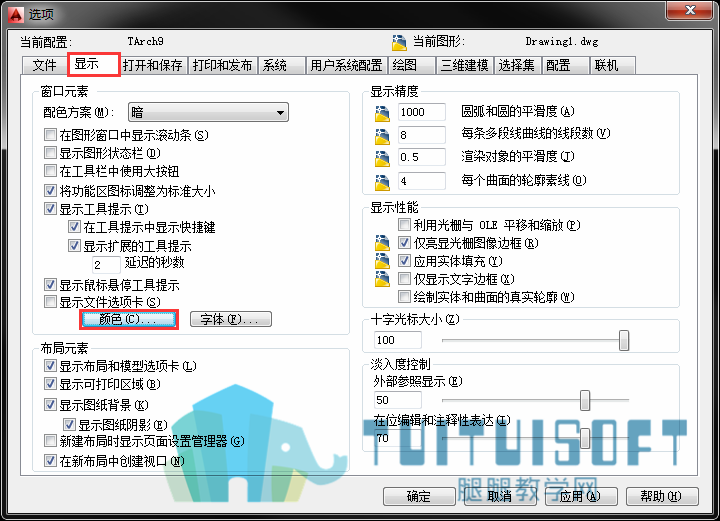Toggle 显示布局和模型选项卡 checkbox
The image size is (720, 521).
[50, 366]
